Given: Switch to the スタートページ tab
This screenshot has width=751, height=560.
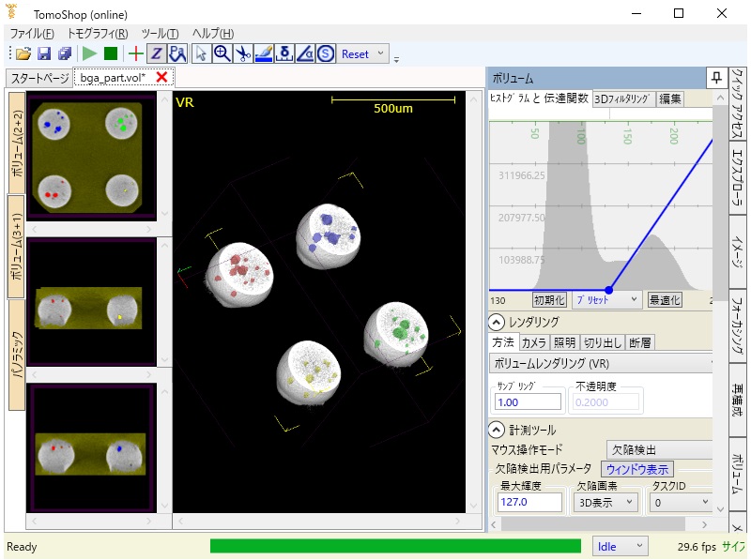Looking at the screenshot, I should click(x=39, y=78).
